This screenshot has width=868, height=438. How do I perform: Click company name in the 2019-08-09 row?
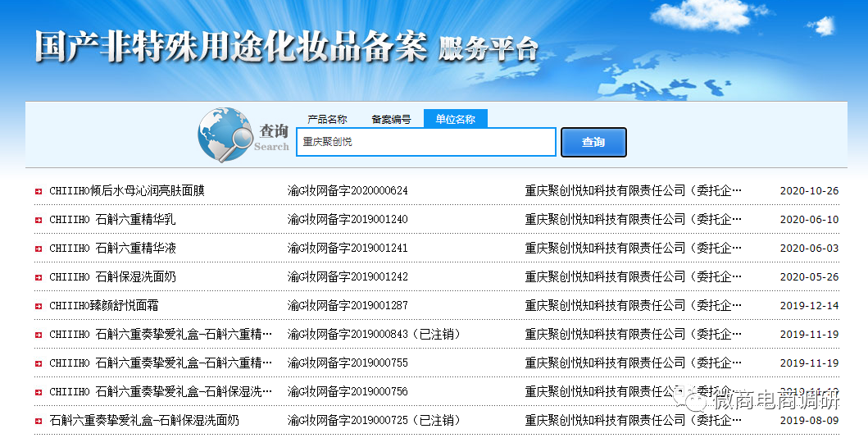(633, 421)
